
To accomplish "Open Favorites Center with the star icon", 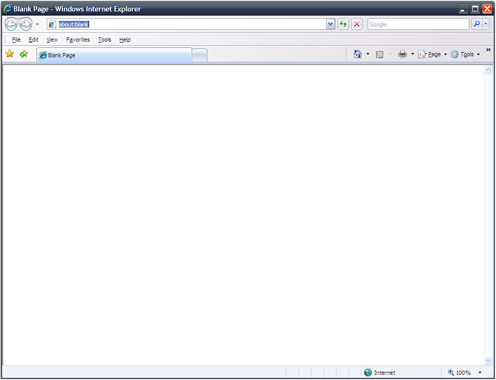I will pyautogui.click(x=10, y=54).
